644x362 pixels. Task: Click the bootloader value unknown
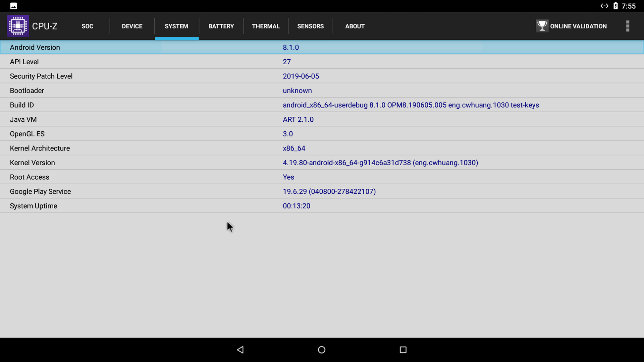(x=297, y=90)
